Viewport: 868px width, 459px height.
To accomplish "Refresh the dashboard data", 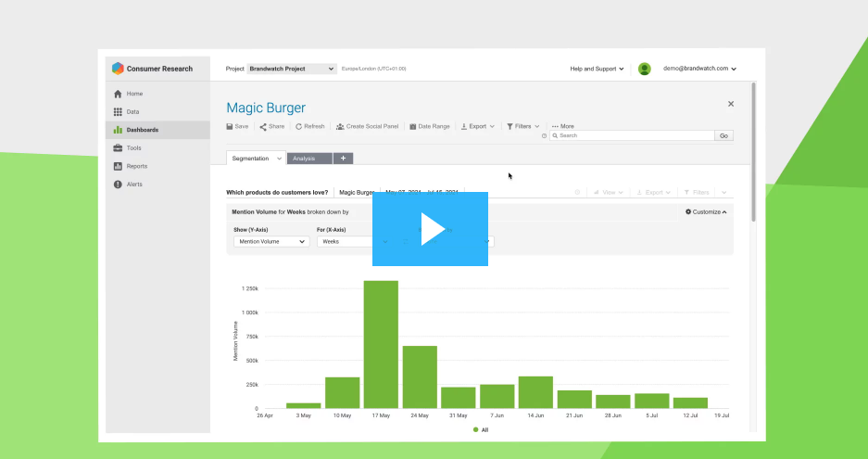I will pos(310,126).
